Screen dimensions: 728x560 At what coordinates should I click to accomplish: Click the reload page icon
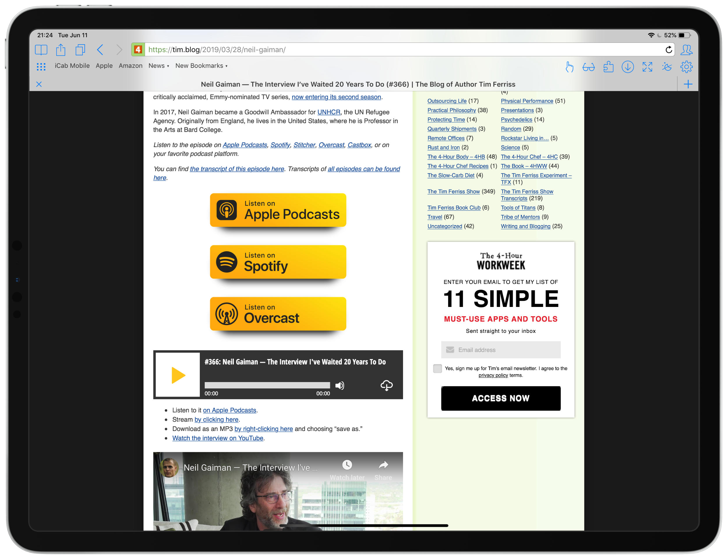click(668, 50)
